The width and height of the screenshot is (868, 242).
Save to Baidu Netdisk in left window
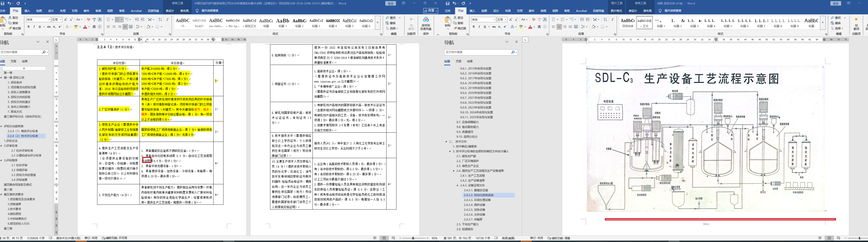426,24
